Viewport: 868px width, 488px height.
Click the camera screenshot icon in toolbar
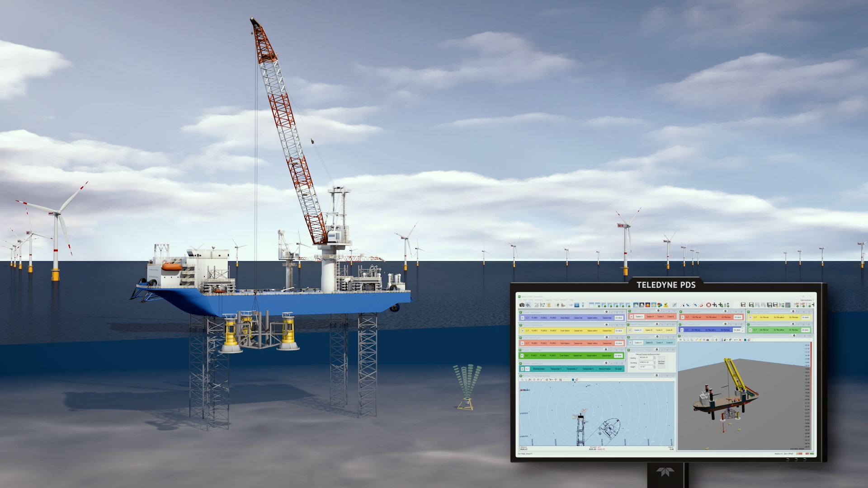(x=522, y=305)
